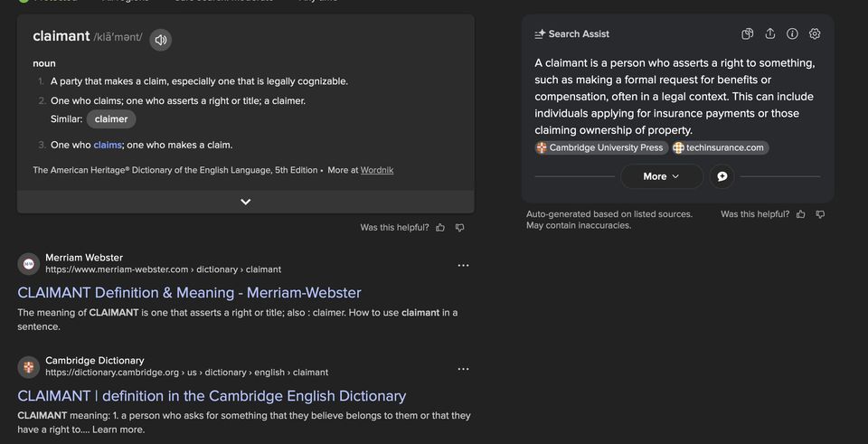Open Merriam Webster result options menu
The image size is (868, 444).
click(463, 265)
